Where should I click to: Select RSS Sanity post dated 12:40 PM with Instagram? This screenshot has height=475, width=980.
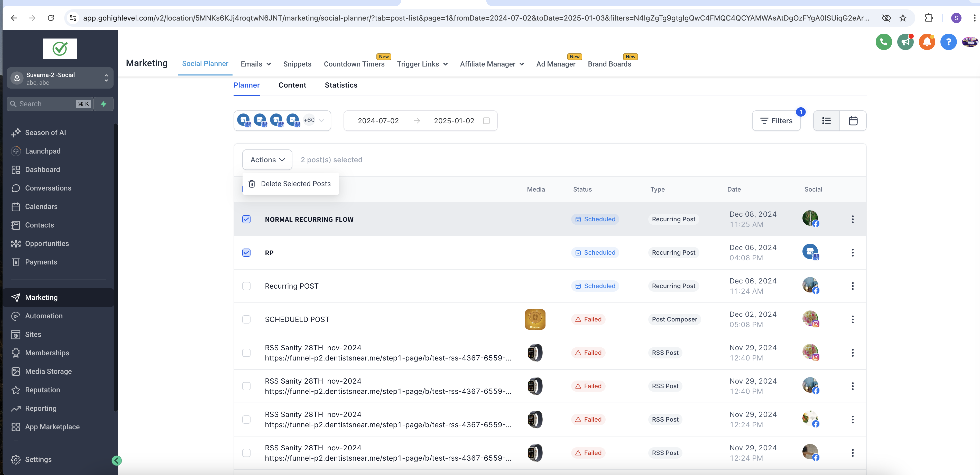[x=246, y=353]
